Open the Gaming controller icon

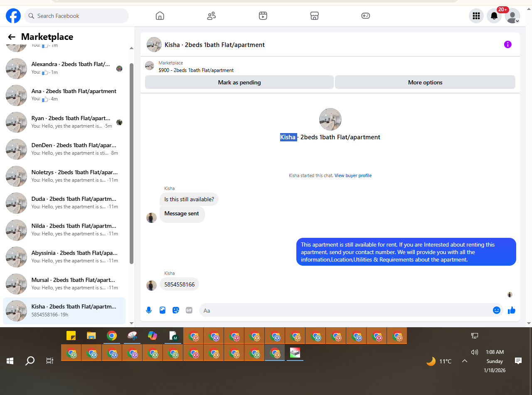[x=365, y=16]
